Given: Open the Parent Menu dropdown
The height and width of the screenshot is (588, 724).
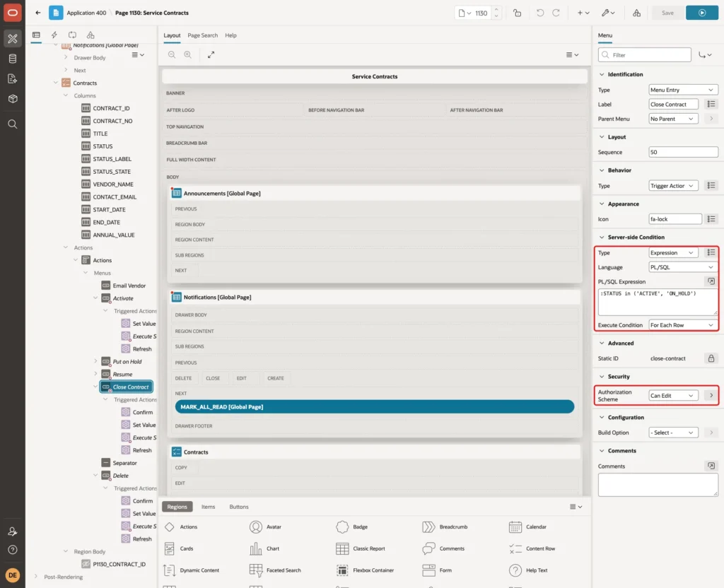Looking at the screenshot, I should click(673, 119).
